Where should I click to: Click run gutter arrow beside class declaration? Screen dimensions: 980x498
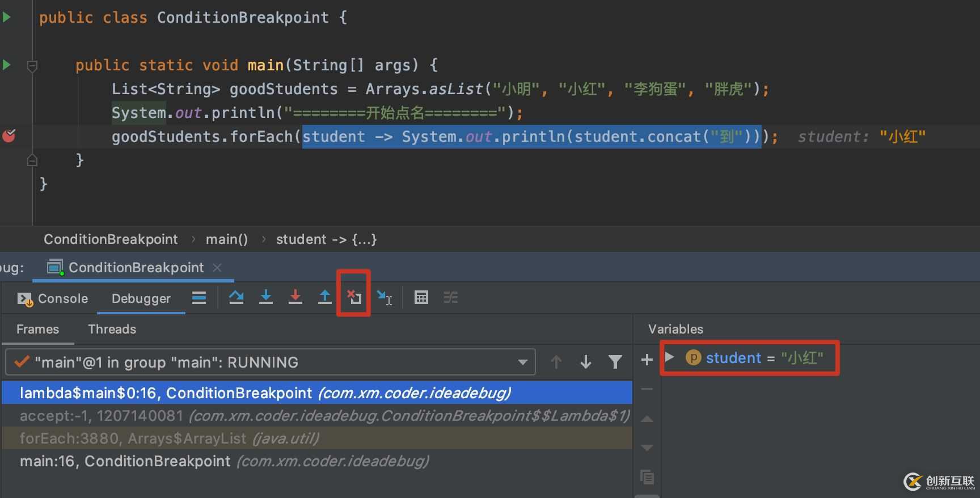[7, 17]
